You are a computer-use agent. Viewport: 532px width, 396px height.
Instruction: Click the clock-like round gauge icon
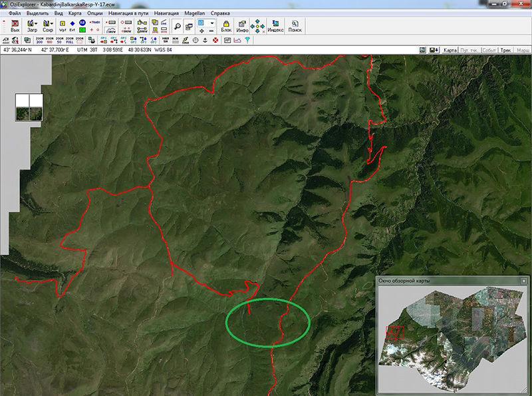click(196, 40)
